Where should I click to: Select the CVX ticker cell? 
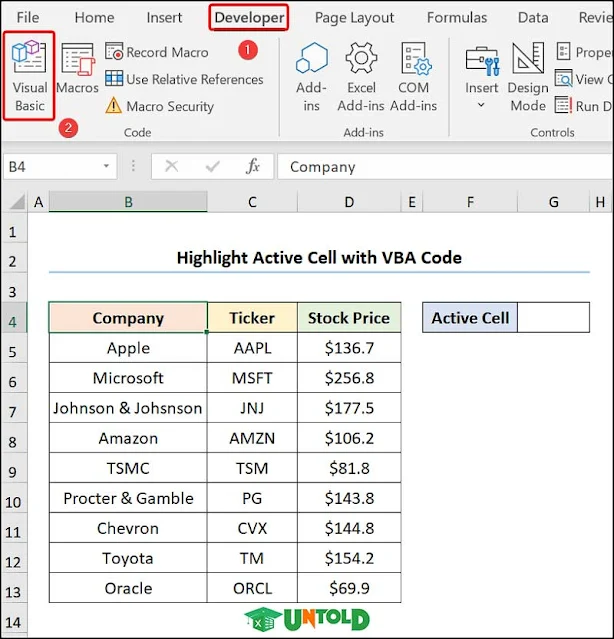click(x=252, y=528)
